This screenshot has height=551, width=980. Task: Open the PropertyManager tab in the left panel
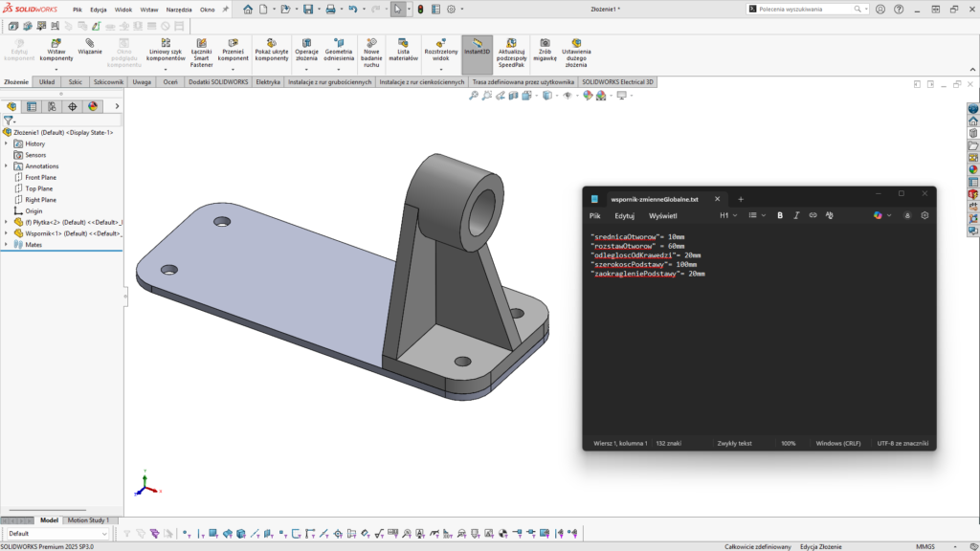32,106
